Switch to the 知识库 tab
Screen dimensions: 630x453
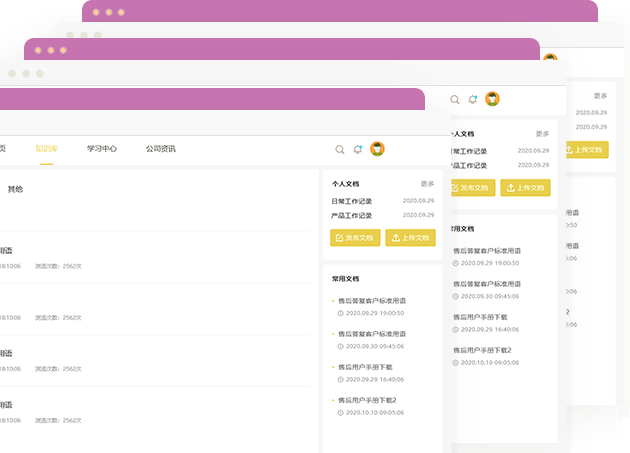[x=46, y=148]
